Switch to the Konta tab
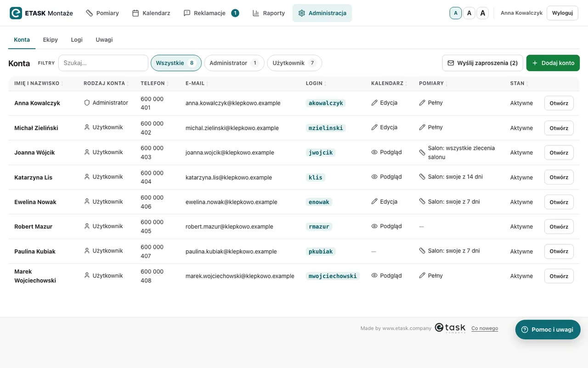This screenshot has height=368, width=588. [22, 40]
